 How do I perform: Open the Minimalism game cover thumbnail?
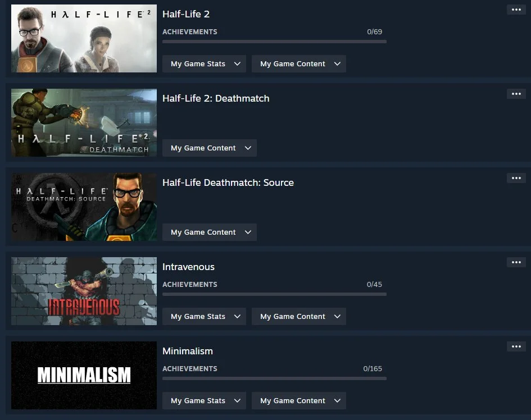pyautogui.click(x=84, y=375)
